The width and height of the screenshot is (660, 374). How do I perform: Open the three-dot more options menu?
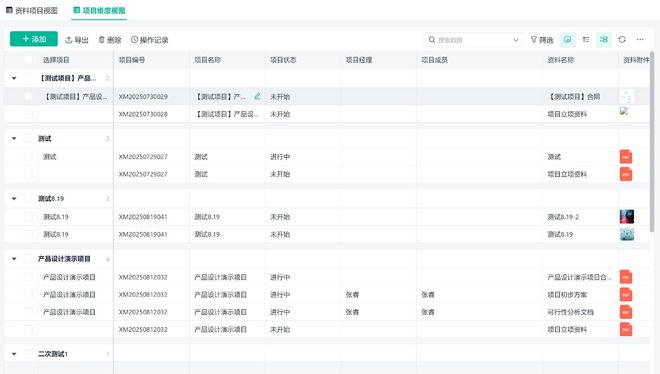click(x=640, y=40)
